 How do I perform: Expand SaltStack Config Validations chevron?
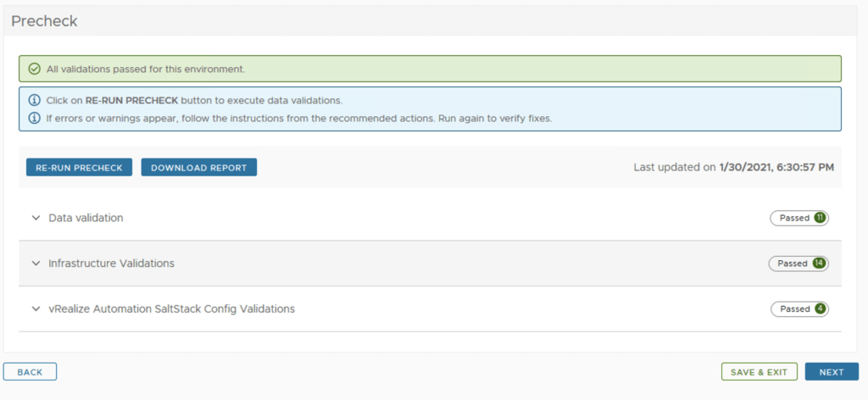coord(36,309)
